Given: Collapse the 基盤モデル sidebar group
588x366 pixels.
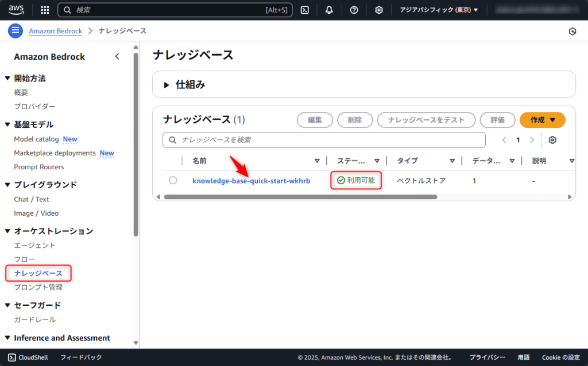Looking at the screenshot, I should pos(7,124).
